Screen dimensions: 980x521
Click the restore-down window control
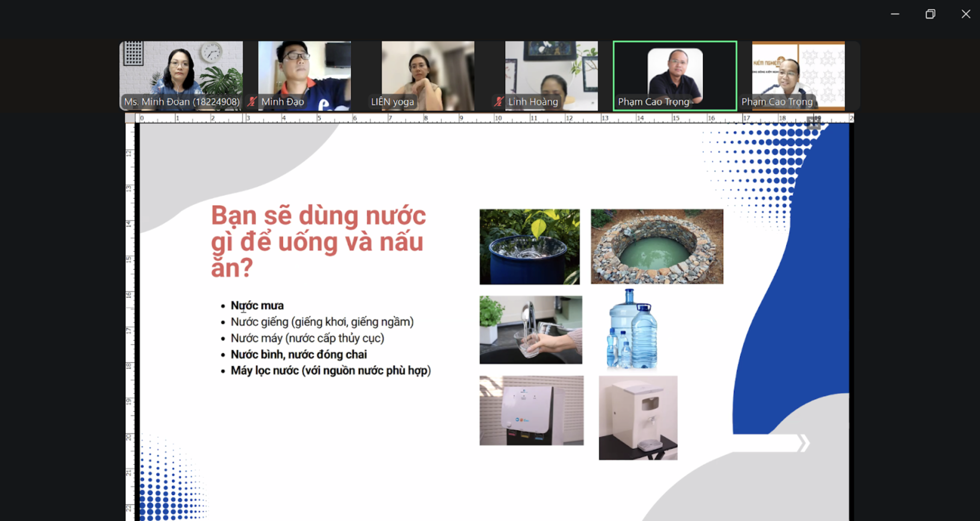click(930, 14)
